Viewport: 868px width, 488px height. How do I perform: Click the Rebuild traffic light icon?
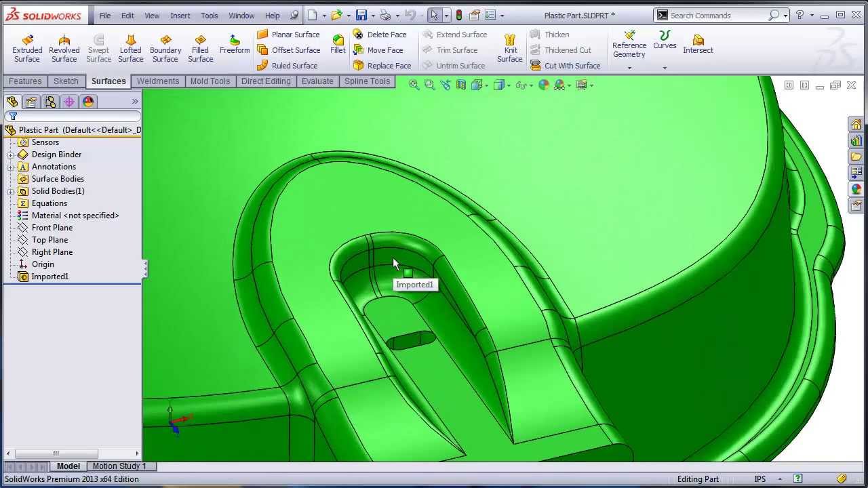click(x=459, y=15)
